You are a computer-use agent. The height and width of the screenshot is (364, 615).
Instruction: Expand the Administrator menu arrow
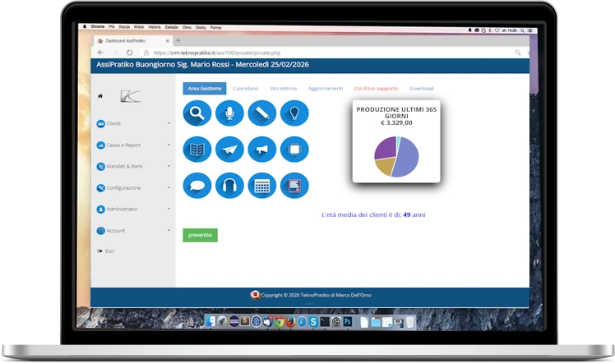[x=169, y=209]
